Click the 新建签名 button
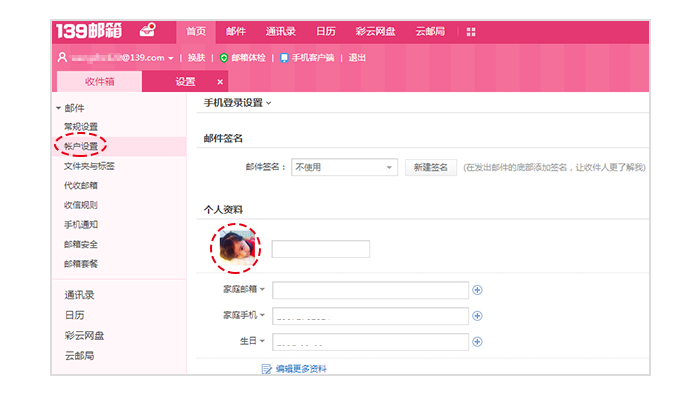Image resolution: width=700 pixels, height=395 pixels. (431, 167)
